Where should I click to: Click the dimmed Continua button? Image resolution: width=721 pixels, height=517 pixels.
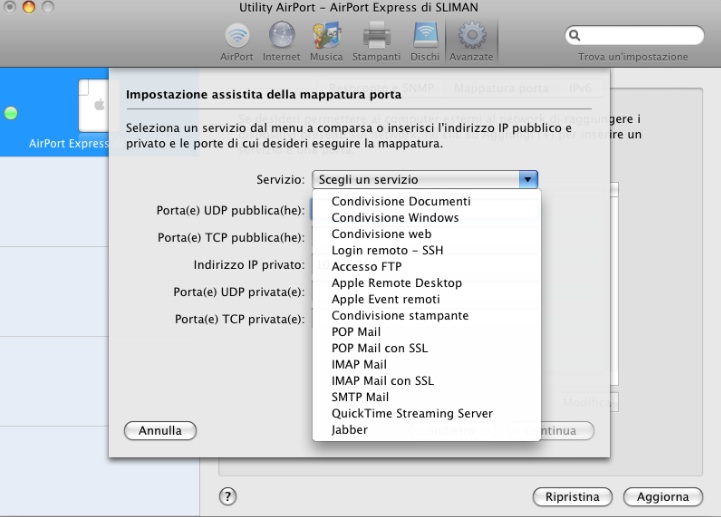pos(566,431)
